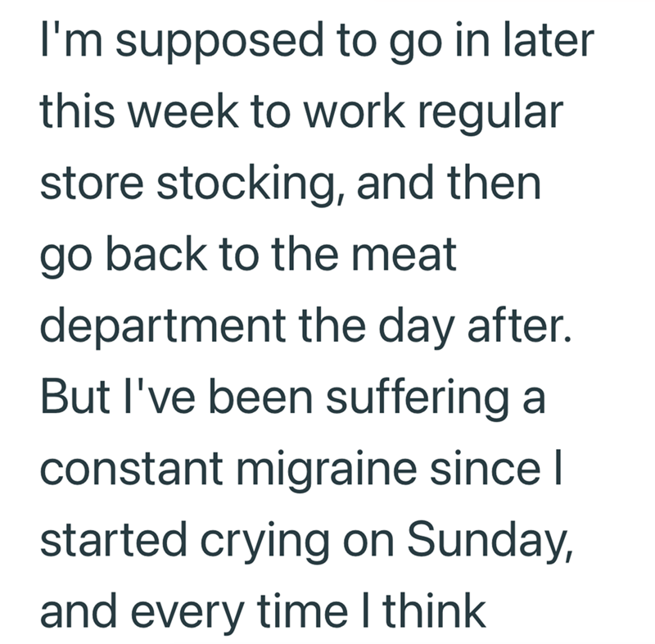The height and width of the screenshot is (644, 655).
Task: Click the word "Sunday," in the text
Action: 490,542
